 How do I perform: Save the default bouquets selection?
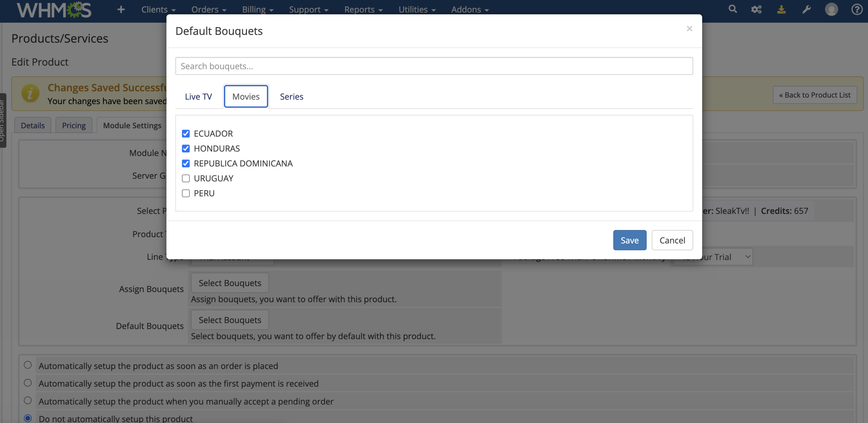(630, 240)
